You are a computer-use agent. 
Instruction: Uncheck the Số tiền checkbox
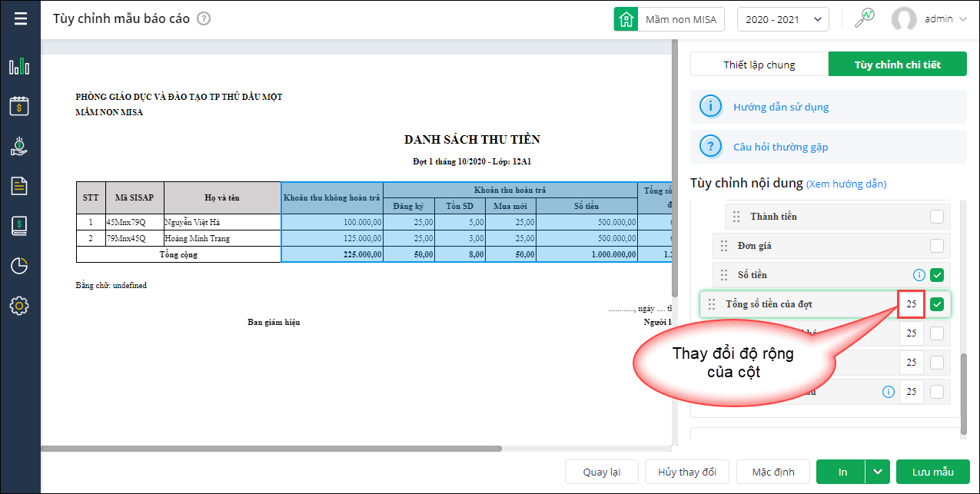tap(937, 275)
